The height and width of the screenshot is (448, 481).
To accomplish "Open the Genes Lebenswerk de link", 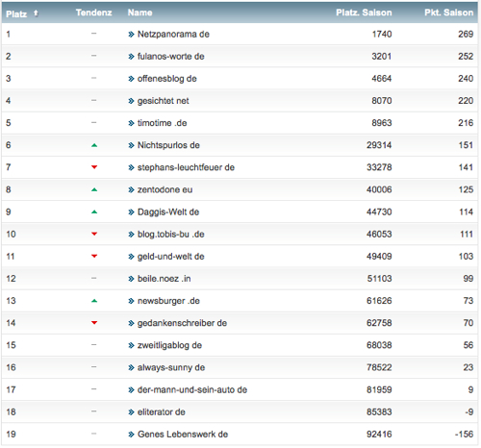I will pos(183,435).
